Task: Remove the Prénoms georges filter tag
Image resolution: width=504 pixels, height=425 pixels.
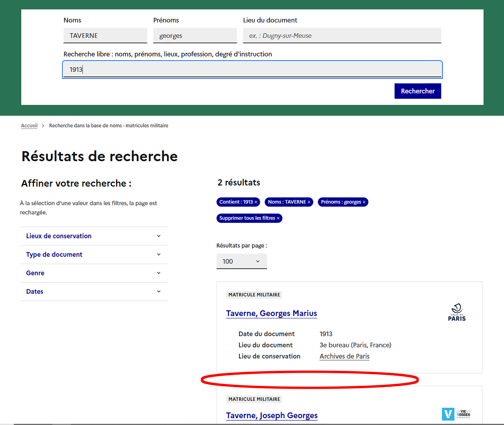Action: (364, 202)
